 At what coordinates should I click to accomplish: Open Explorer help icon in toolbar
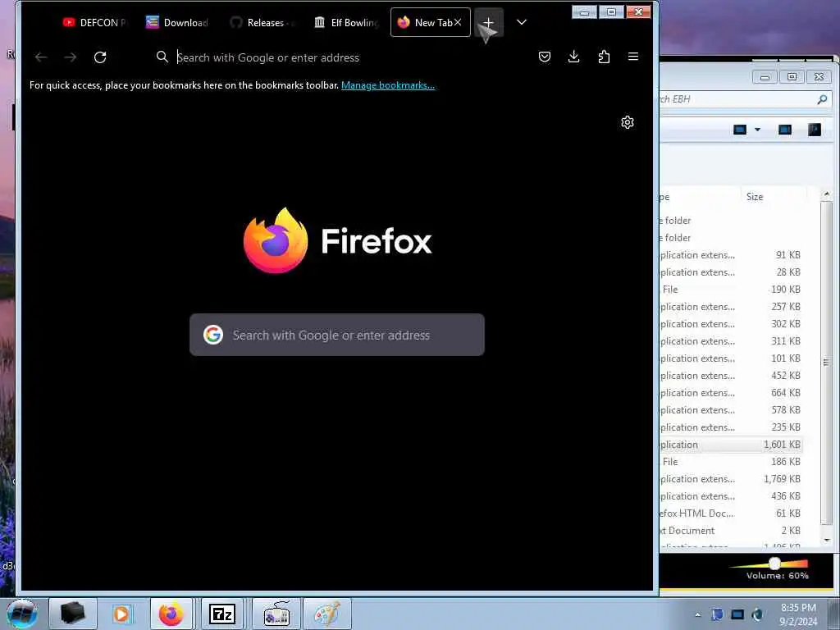point(815,130)
